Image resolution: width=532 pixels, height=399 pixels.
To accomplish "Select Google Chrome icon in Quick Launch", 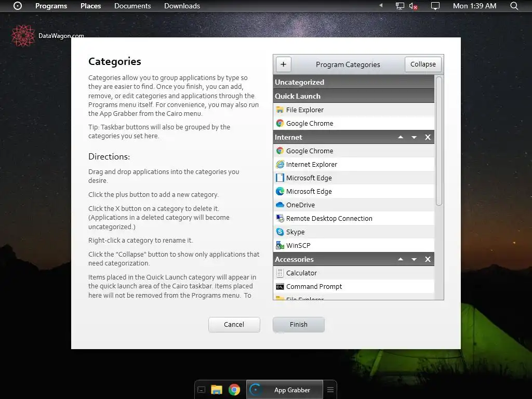I will point(280,123).
